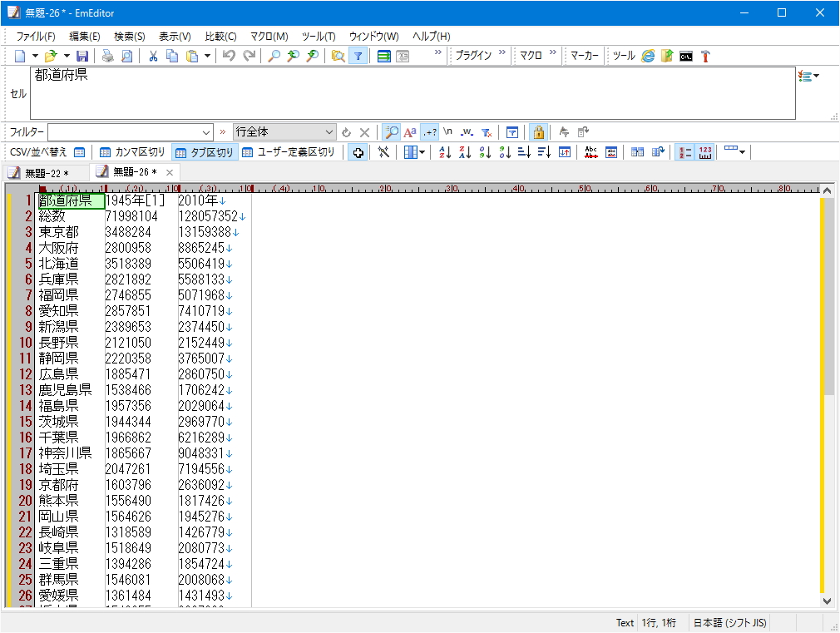Open Find in Files icon
The width and height of the screenshot is (840, 633).
(338, 56)
